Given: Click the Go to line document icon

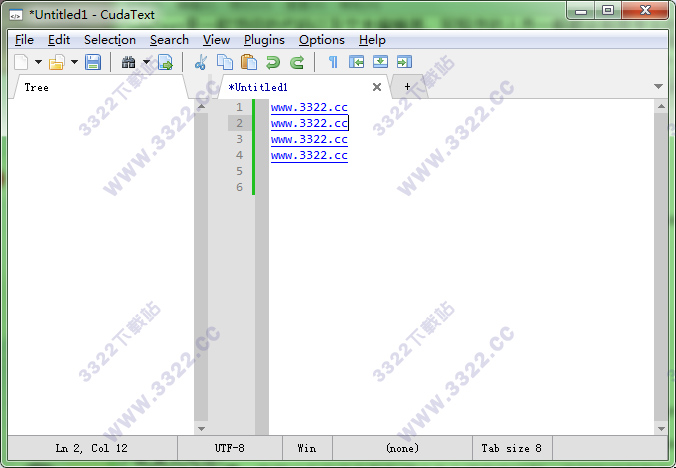Looking at the screenshot, I should (x=166, y=62).
